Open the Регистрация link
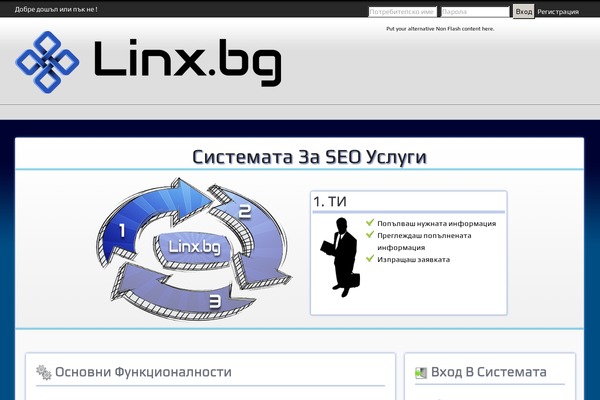Screen dimensions: 600x400 pos(558,12)
